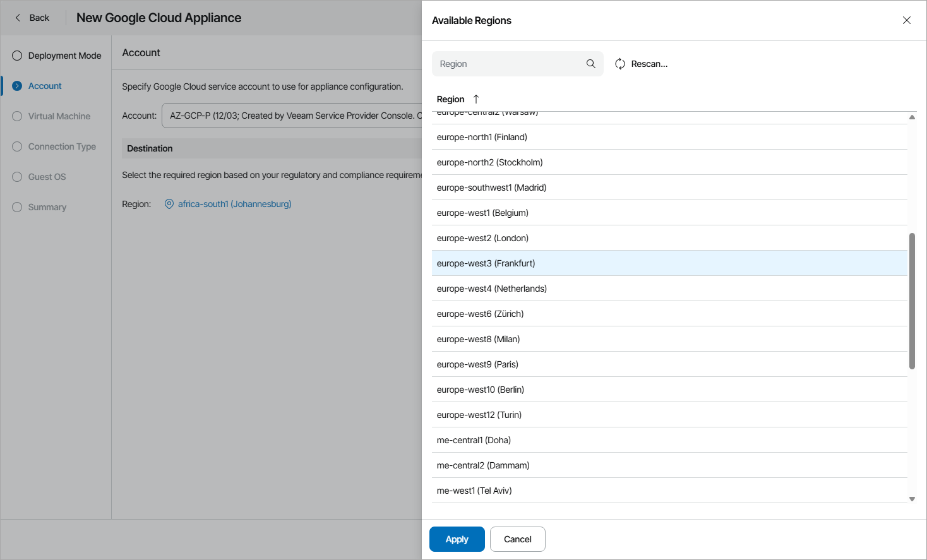Select the Summary step circle
This screenshot has height=560, width=927.
tap(16, 206)
